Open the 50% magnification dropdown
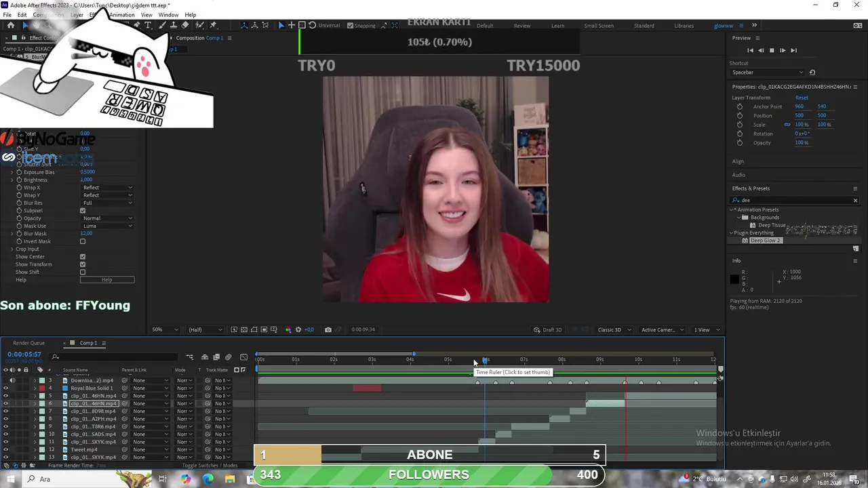Screen dimensions: 868x488 (x=165, y=330)
